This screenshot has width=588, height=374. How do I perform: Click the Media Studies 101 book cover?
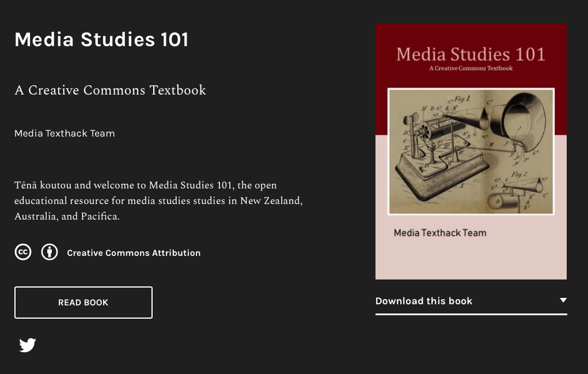click(x=471, y=152)
